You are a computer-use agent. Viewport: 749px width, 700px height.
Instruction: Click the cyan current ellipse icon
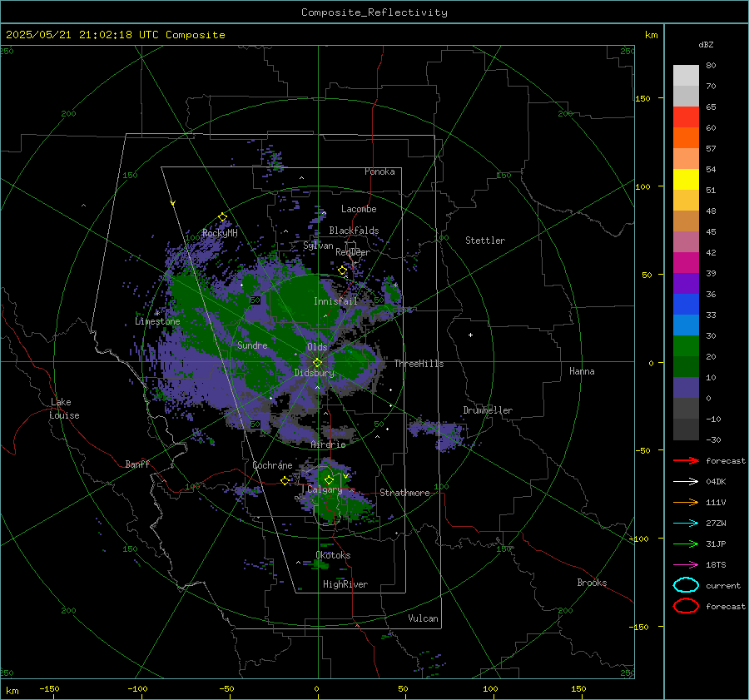point(686,585)
